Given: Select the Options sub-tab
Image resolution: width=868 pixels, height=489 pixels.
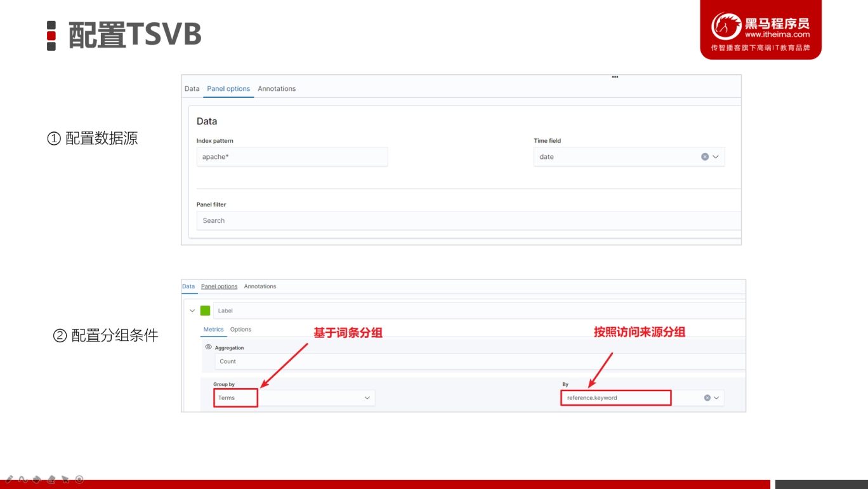Looking at the screenshot, I should (x=240, y=330).
